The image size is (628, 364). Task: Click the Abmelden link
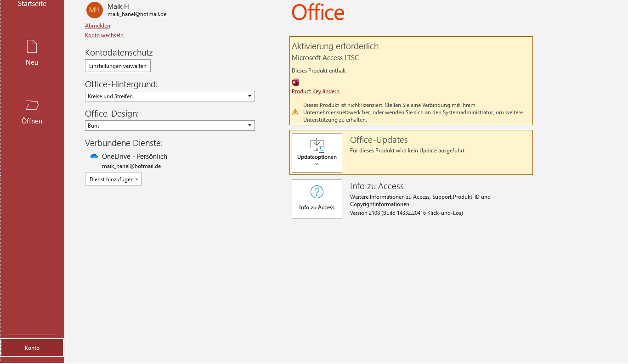(x=97, y=26)
